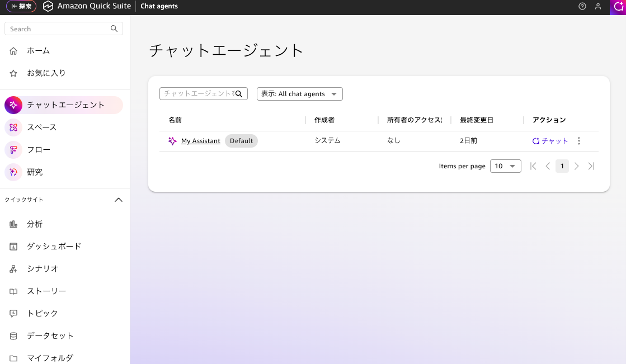Image resolution: width=626 pixels, height=364 pixels.
Task: Click the Research (研究) sidebar icon
Action: [x=13, y=172]
